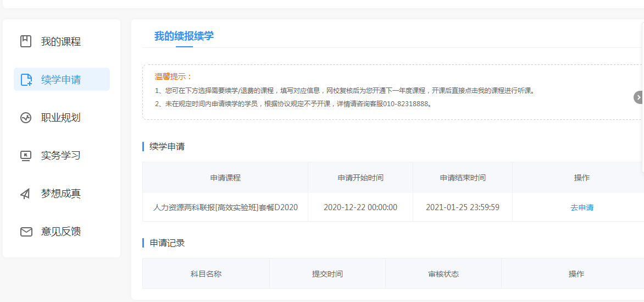The image size is (644, 302).
Task: Click the 科目名称 column header
Action: (206, 273)
